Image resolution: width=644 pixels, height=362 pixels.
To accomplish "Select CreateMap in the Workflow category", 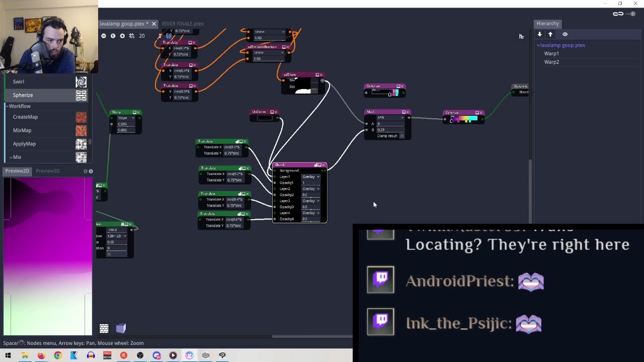I will click(25, 117).
